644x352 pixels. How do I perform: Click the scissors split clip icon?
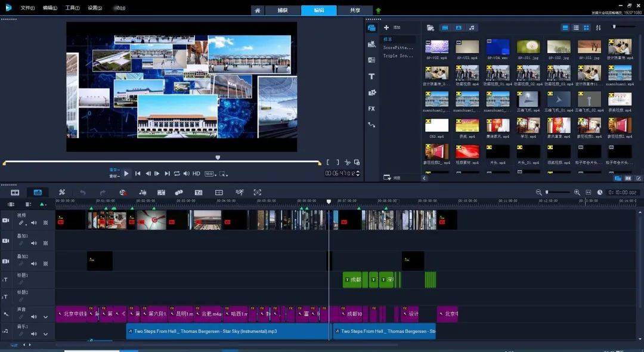pos(348,162)
